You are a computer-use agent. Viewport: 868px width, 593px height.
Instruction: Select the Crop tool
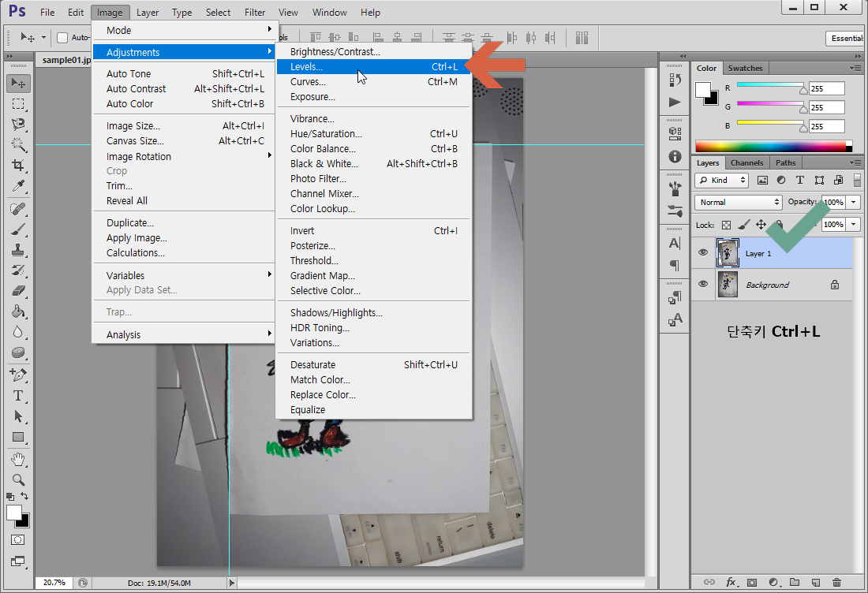pos(18,166)
